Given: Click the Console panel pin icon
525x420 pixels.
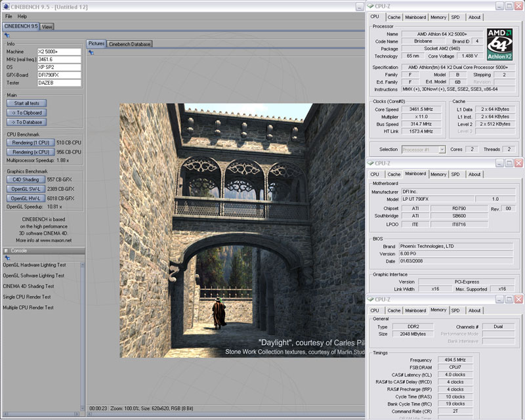Looking at the screenshot, I should (7, 258).
